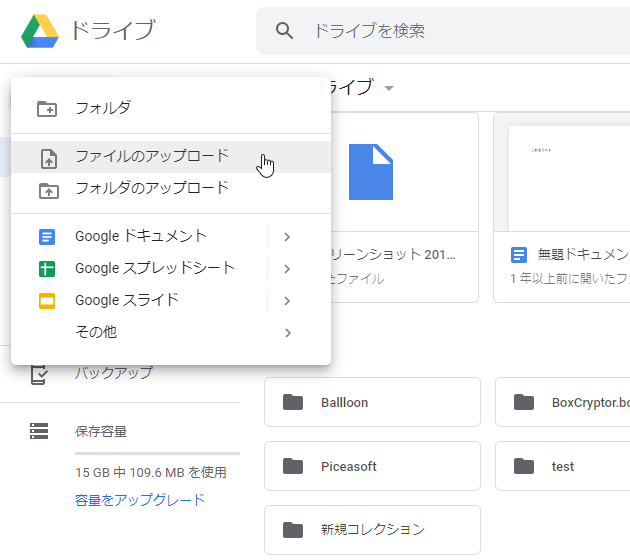This screenshot has width=630, height=560.
Task: Click the 新規コレクション folder icon
Action: click(293, 530)
